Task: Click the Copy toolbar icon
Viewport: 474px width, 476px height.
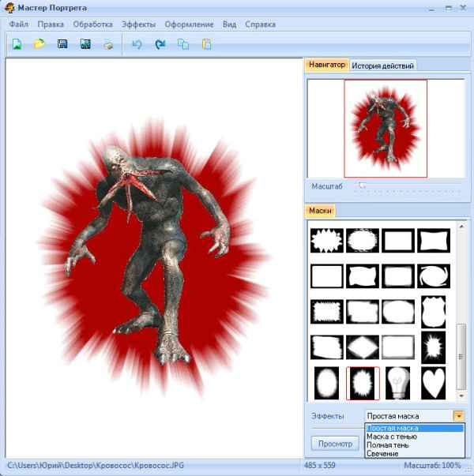Action: 183,44
